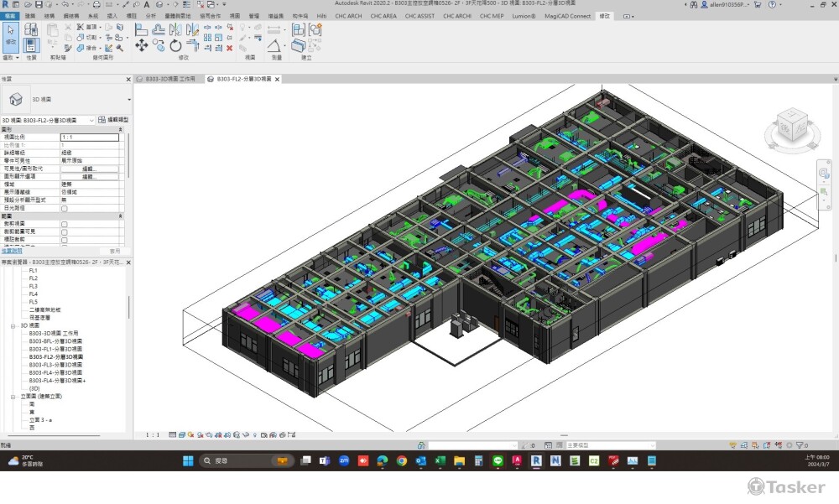Activate the Rotate tool
Viewport: 839px width, 504px height.
[x=175, y=45]
